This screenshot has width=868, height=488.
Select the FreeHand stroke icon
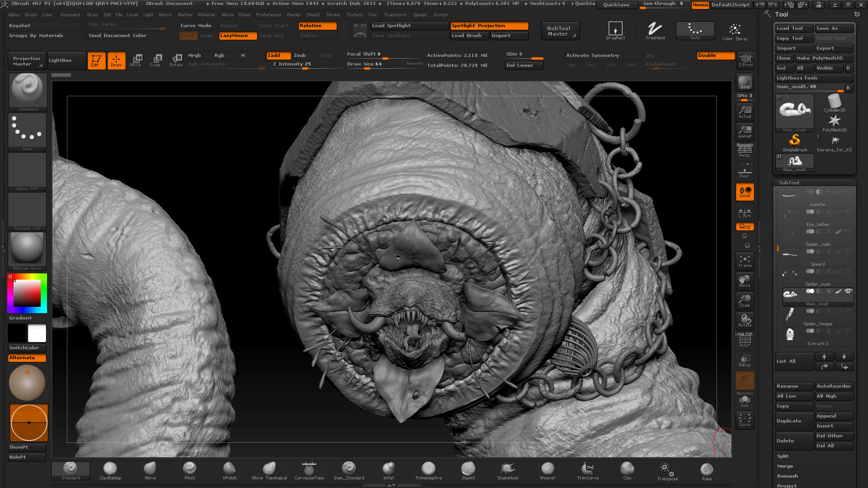click(x=655, y=31)
